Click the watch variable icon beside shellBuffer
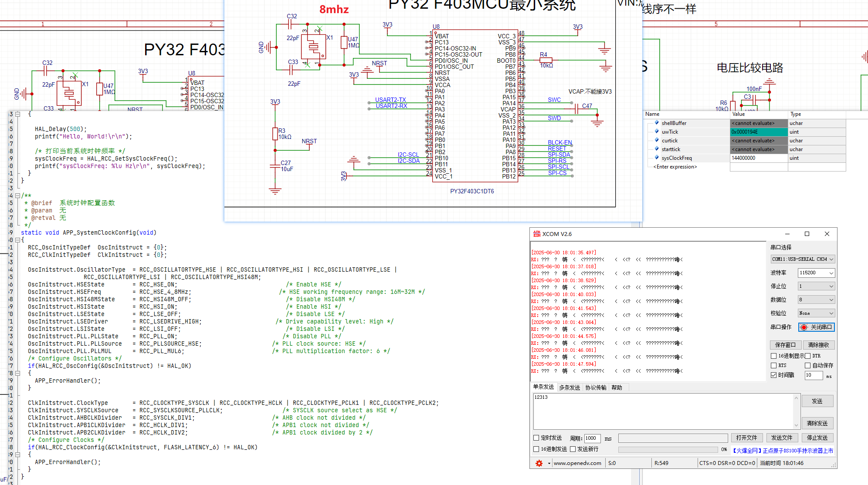 click(657, 123)
